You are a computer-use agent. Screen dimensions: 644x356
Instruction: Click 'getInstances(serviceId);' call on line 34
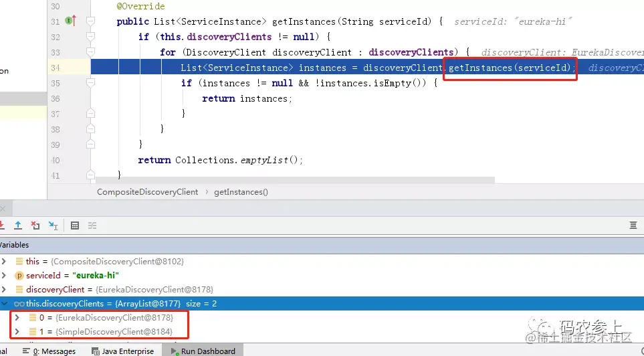click(512, 68)
